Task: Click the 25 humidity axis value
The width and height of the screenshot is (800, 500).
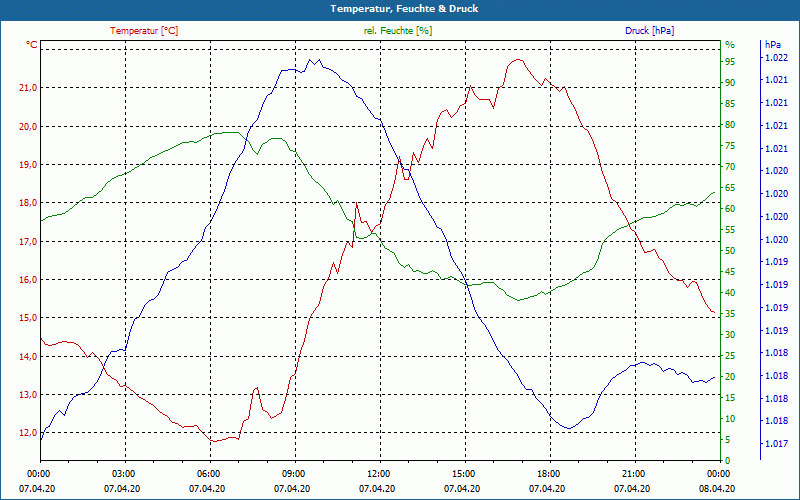Action: point(730,356)
